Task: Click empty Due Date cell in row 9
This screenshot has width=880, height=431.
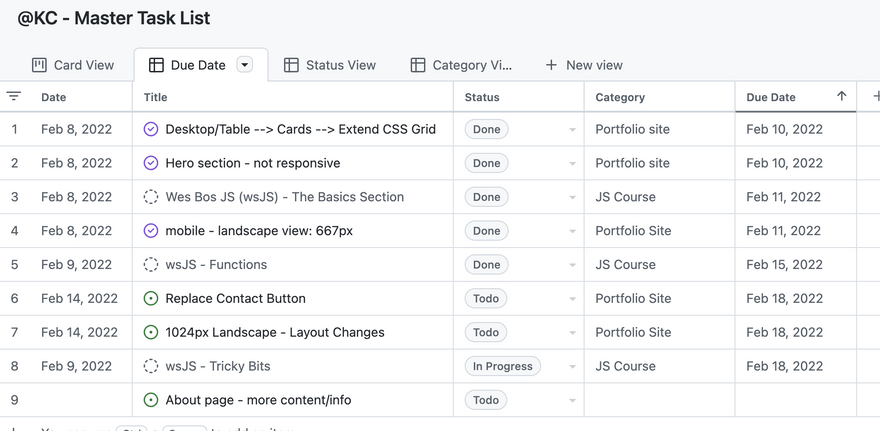Action: [795, 400]
